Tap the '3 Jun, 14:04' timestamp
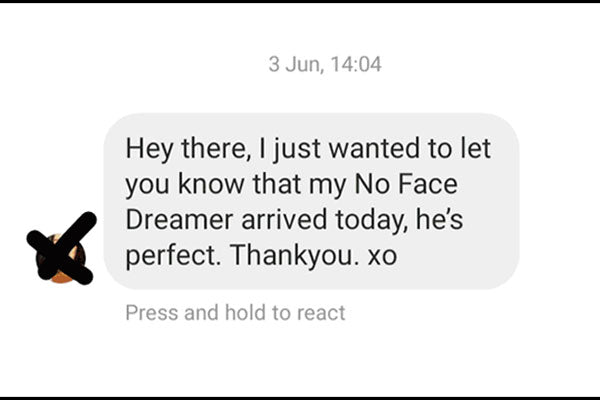This screenshot has width=600, height=400. (x=325, y=64)
